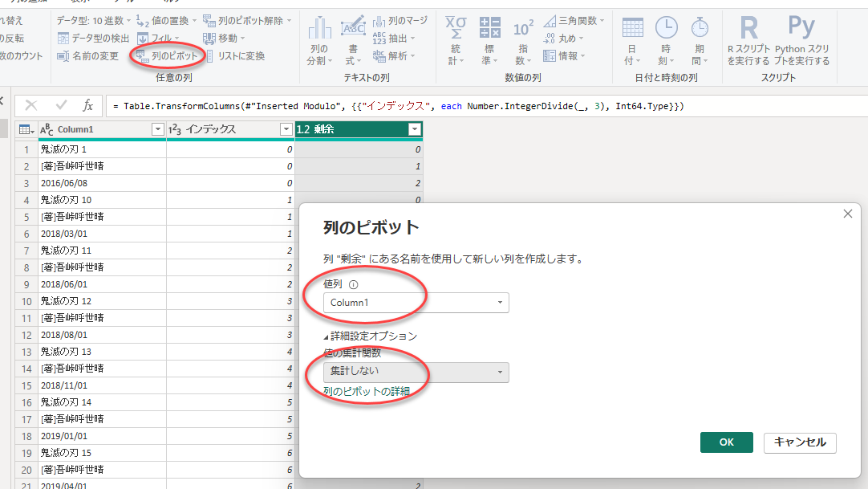Open 情報 (Information) dropdown
The width and height of the screenshot is (868, 489).
pyautogui.click(x=563, y=56)
